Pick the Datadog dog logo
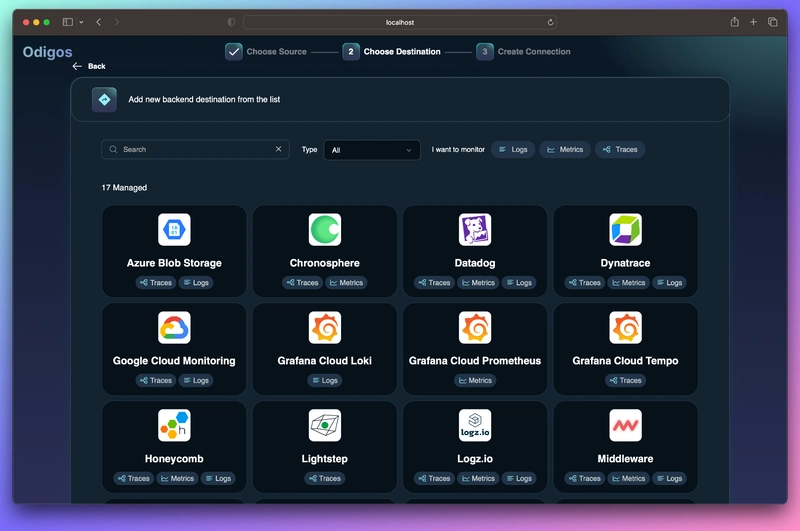 [x=475, y=230]
